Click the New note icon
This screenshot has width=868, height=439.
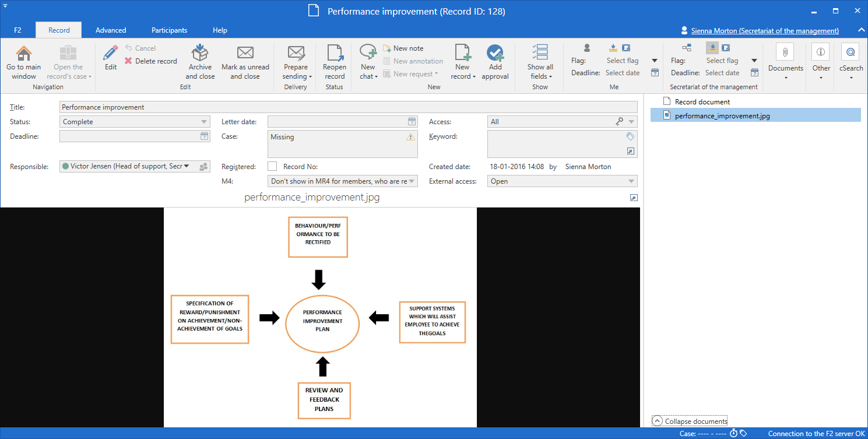[387, 48]
